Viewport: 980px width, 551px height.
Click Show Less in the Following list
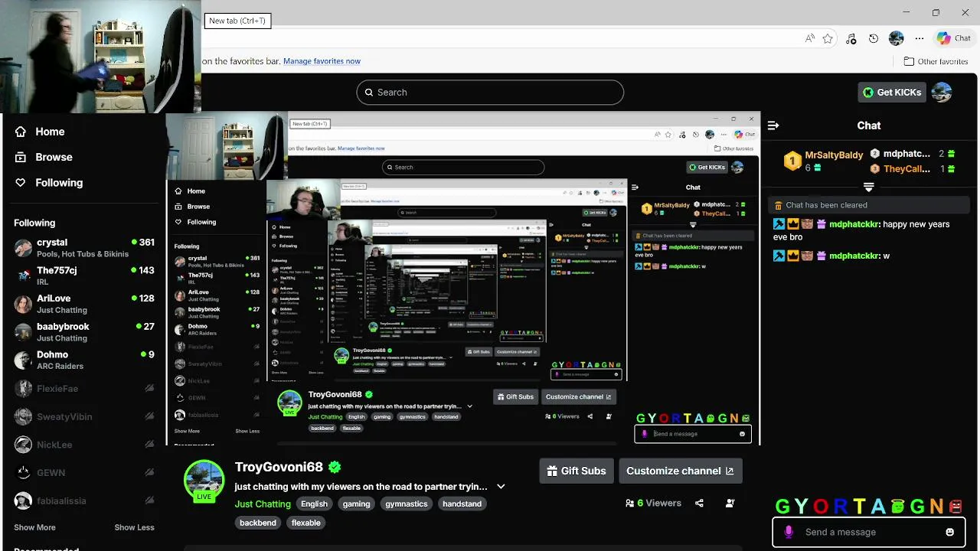(134, 527)
